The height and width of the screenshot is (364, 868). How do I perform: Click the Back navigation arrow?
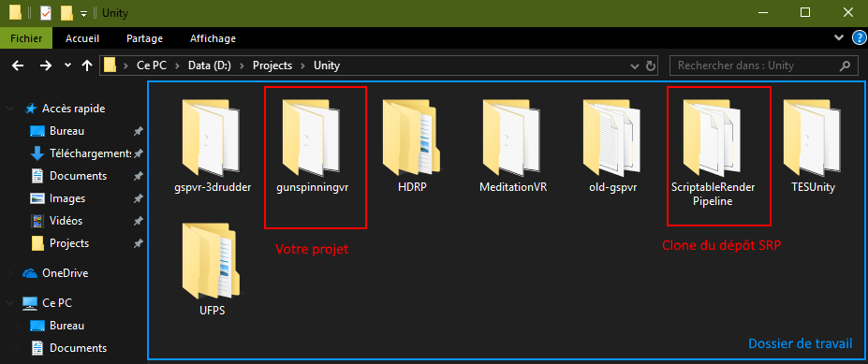click(x=19, y=66)
